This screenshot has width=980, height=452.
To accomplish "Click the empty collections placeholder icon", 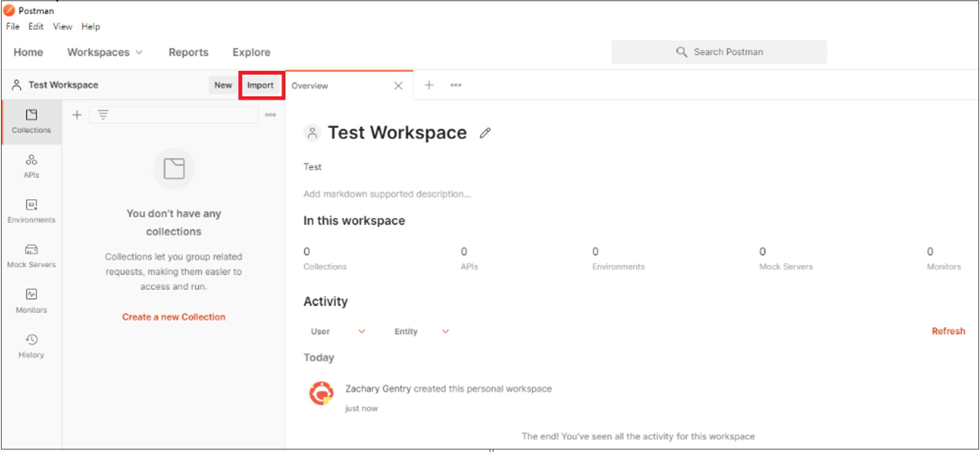I will tap(174, 168).
